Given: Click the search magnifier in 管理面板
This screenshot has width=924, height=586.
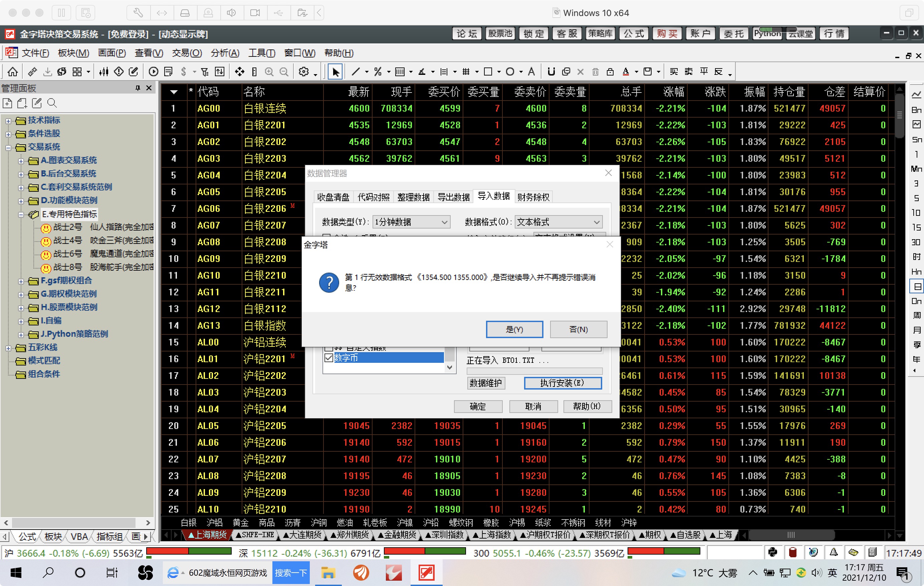Looking at the screenshot, I should pos(52,103).
